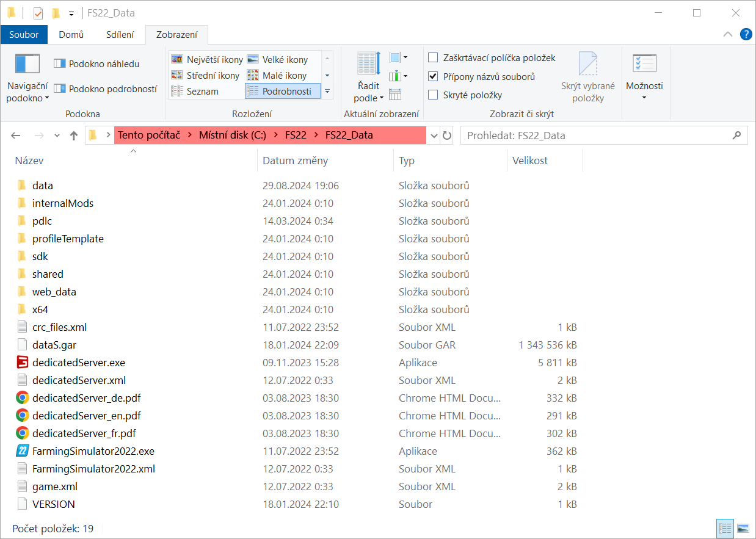
Task: Choose Největší ikony layout
Action: (x=207, y=59)
